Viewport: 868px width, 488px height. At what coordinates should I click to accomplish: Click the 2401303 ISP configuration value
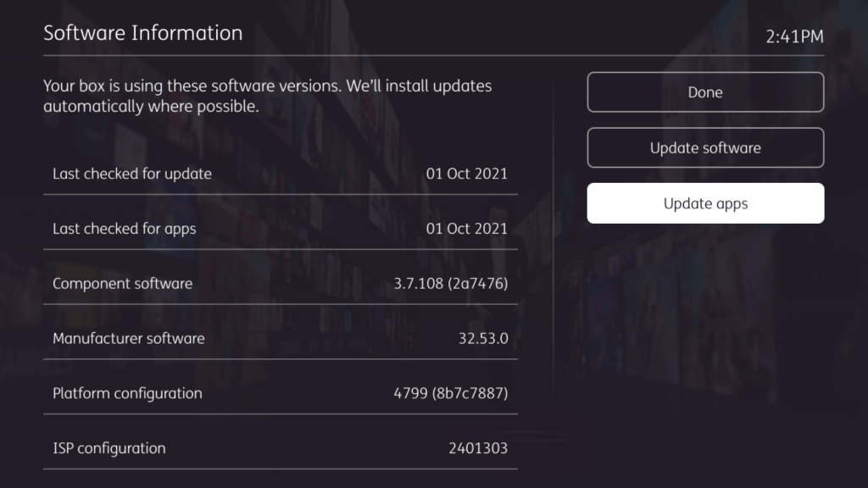477,448
